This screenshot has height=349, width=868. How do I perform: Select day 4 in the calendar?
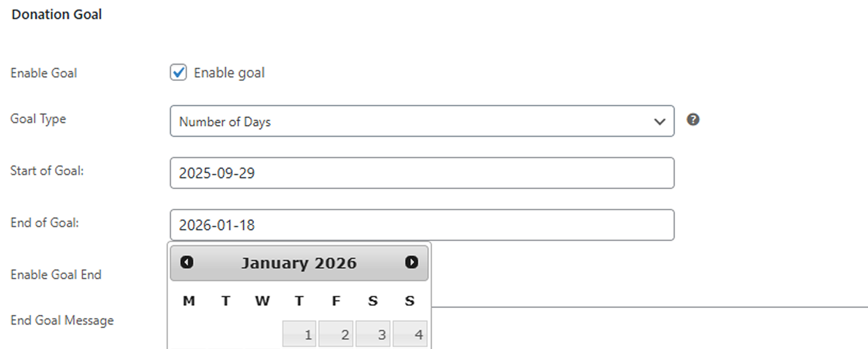[x=410, y=334]
